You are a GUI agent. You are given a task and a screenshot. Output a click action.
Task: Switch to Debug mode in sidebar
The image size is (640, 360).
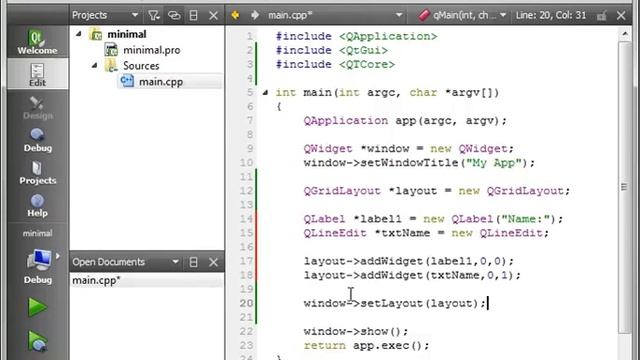pyautogui.click(x=37, y=140)
